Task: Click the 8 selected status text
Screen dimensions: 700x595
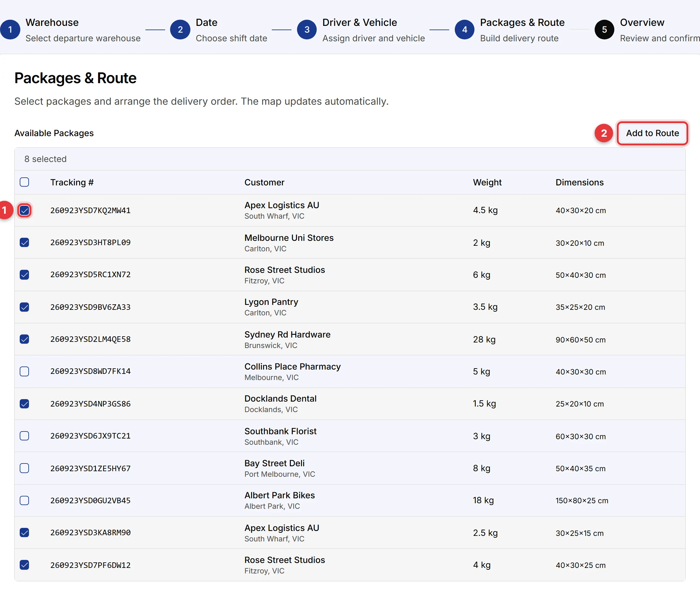Action: click(45, 159)
